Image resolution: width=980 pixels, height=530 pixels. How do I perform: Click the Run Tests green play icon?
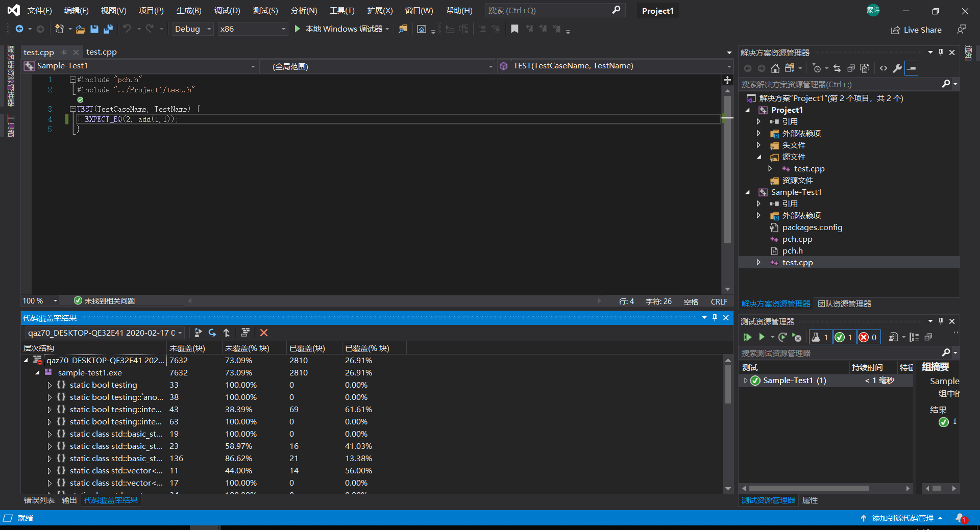pos(762,337)
